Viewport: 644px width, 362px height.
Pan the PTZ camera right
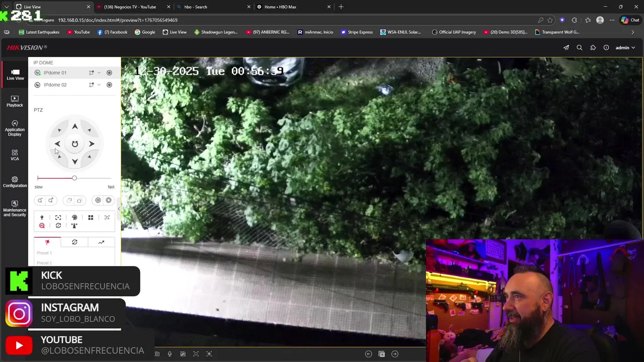tap(92, 144)
